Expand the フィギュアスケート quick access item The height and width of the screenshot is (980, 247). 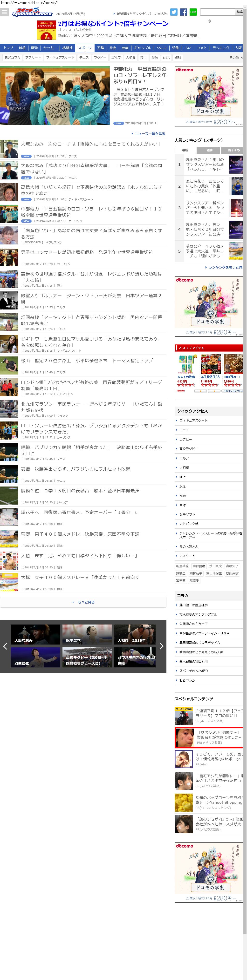coord(194,420)
